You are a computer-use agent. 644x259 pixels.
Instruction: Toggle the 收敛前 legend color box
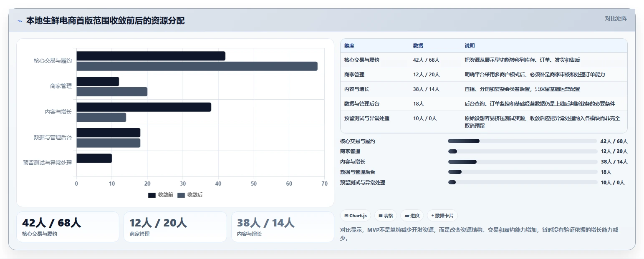coord(152,195)
